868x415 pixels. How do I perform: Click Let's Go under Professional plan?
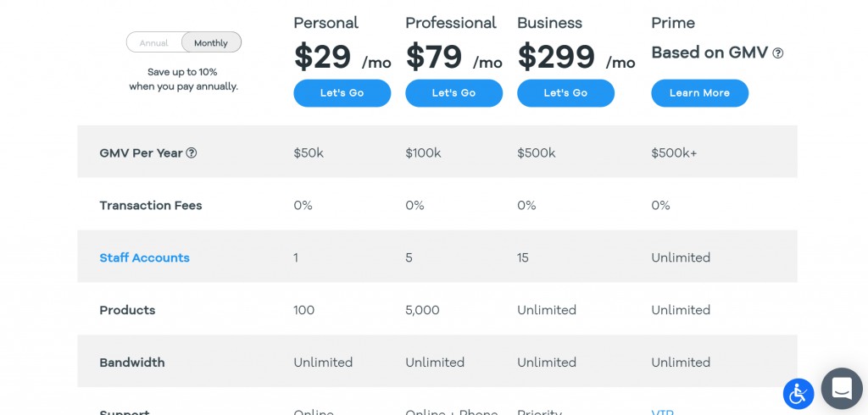click(454, 93)
